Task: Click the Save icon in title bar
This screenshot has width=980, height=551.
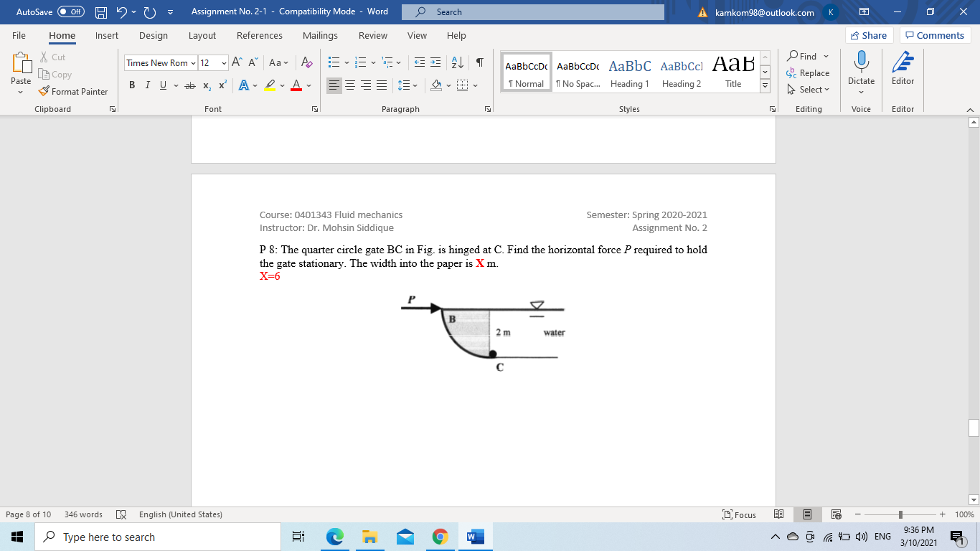Action: click(101, 12)
